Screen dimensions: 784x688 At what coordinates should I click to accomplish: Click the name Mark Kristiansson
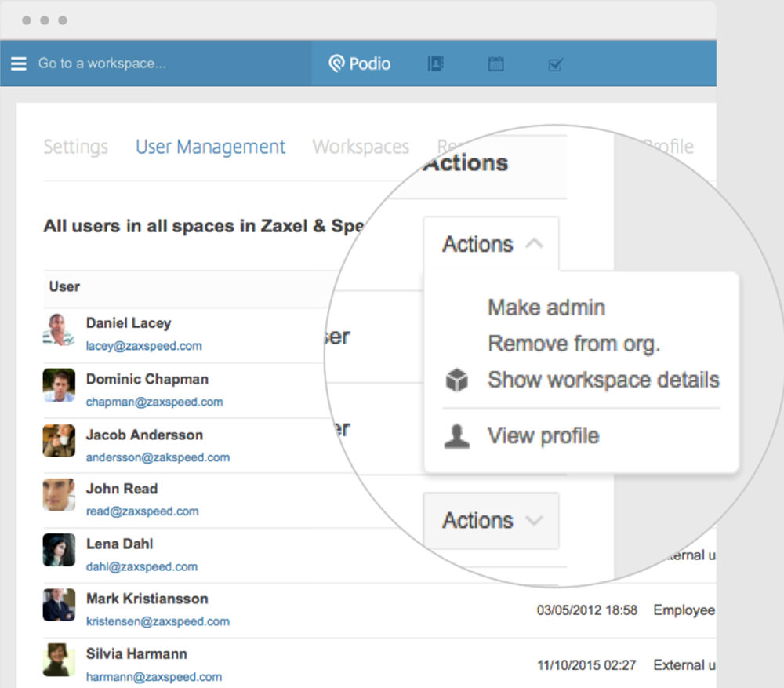[x=147, y=599]
